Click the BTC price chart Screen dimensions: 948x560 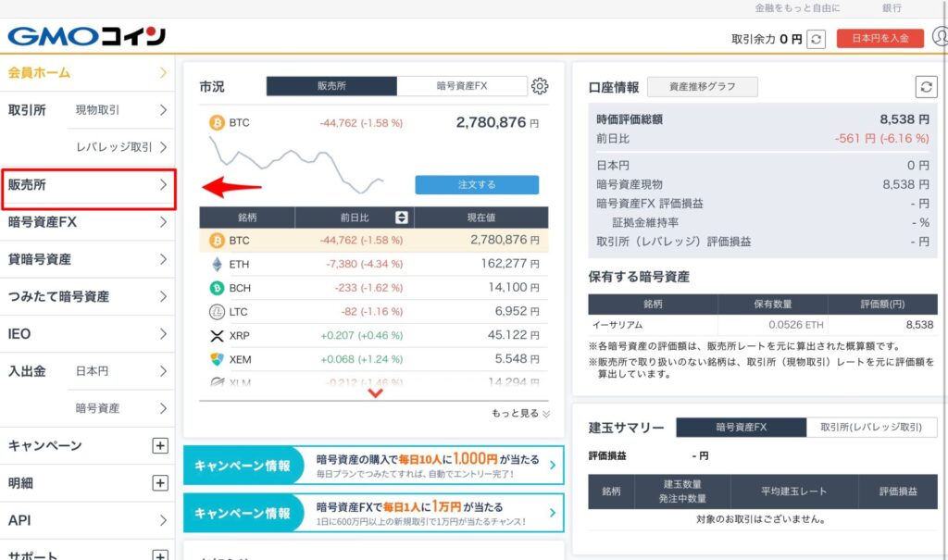tap(296, 164)
